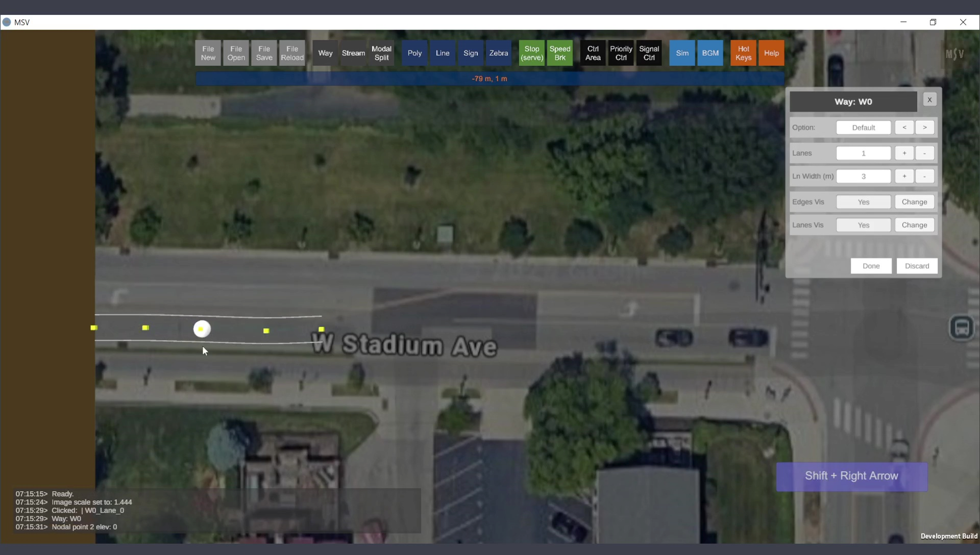Confirm the way with Done
Image resolution: width=980 pixels, height=555 pixels.
coord(871,266)
